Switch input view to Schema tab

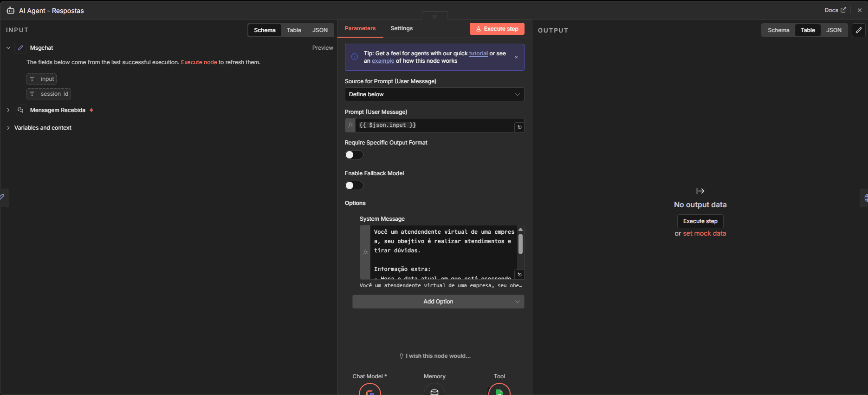pyautogui.click(x=265, y=30)
